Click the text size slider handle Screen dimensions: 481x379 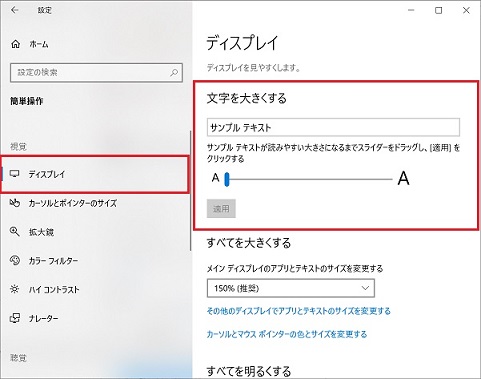(227, 179)
